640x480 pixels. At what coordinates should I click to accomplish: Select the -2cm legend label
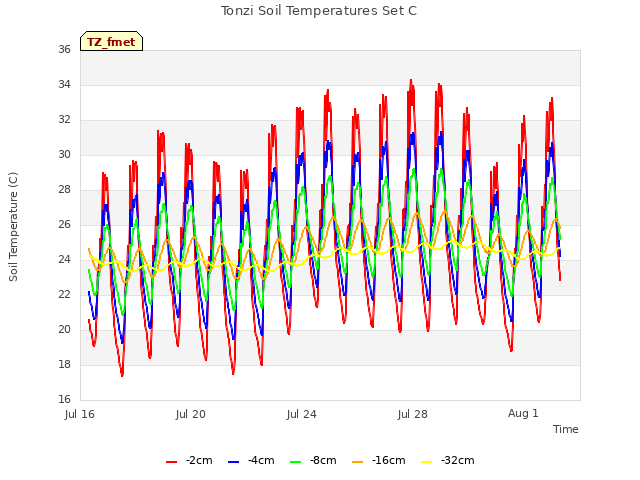point(199,460)
